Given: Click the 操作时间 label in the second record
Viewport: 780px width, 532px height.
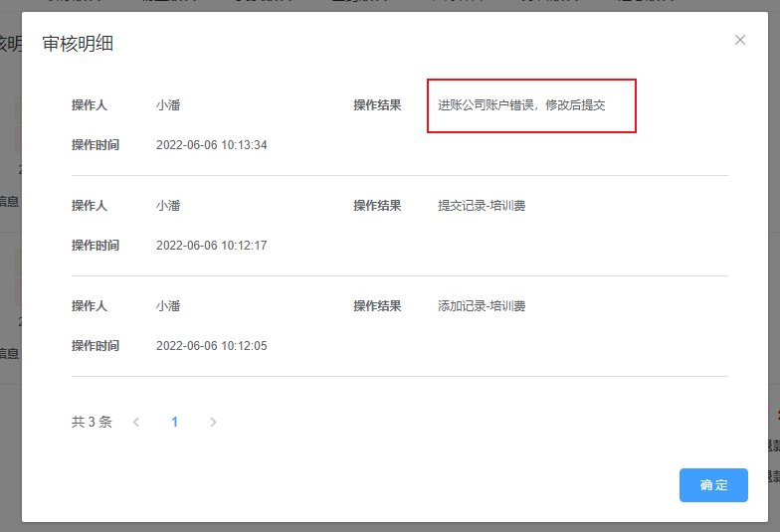Looking at the screenshot, I should [x=96, y=246].
